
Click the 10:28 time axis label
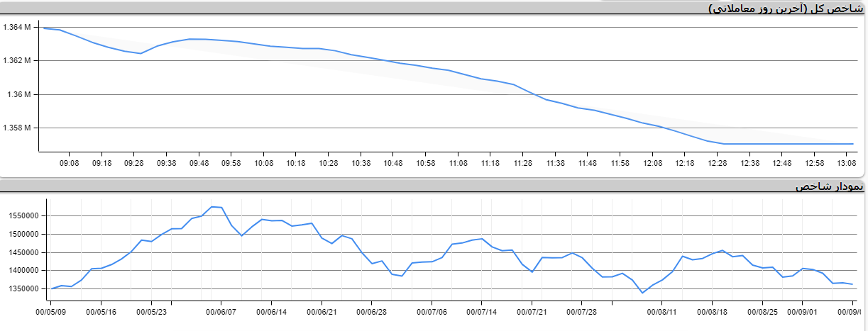pyautogui.click(x=328, y=163)
